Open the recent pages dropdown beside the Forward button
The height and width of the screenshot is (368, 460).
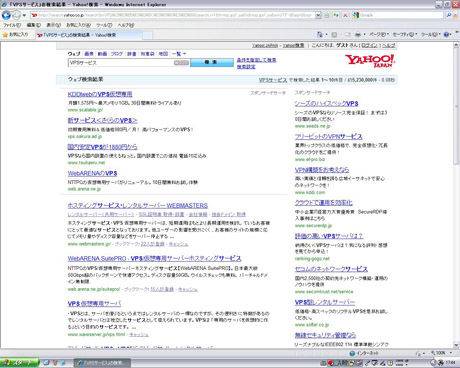[x=24, y=15]
